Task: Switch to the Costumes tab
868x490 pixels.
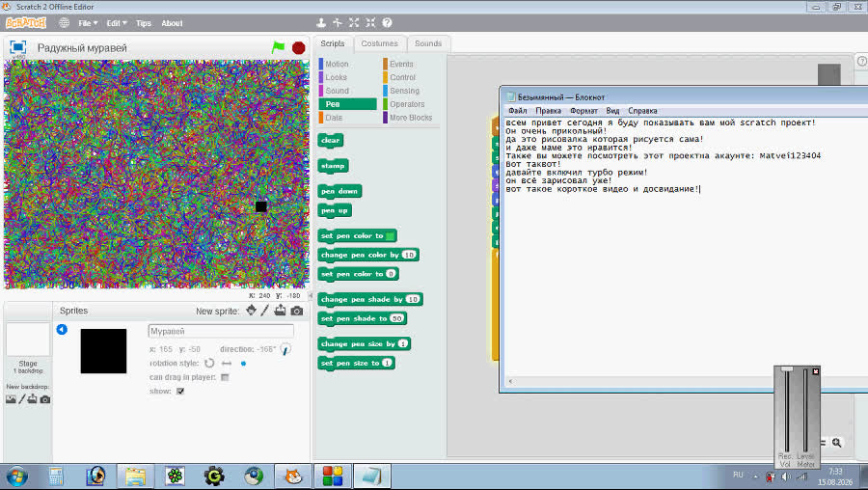Action: [379, 43]
